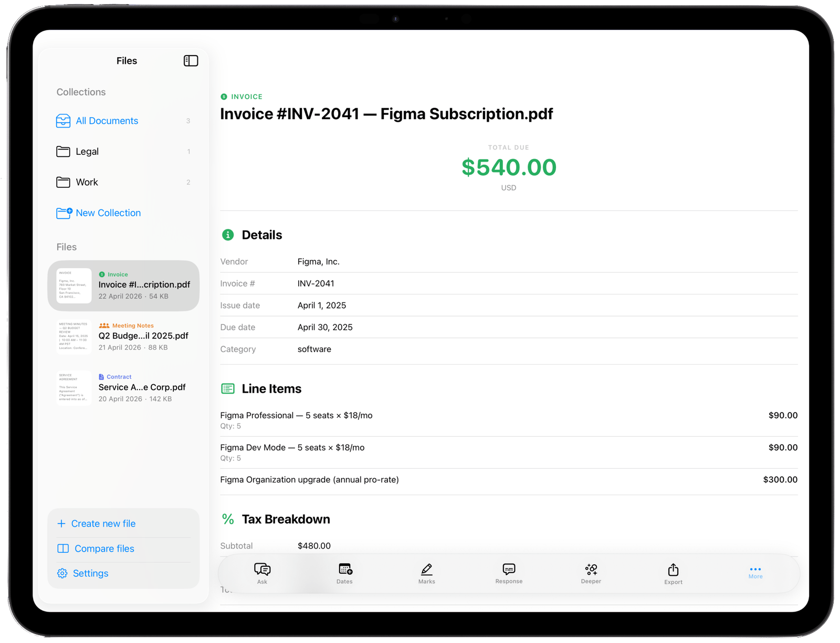Click the Service Agreement file thumbnail
840x643 pixels.
(74, 388)
